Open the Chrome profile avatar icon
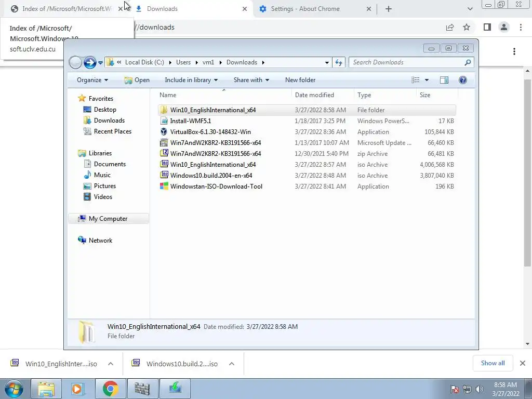The image size is (532, 399). point(504,27)
